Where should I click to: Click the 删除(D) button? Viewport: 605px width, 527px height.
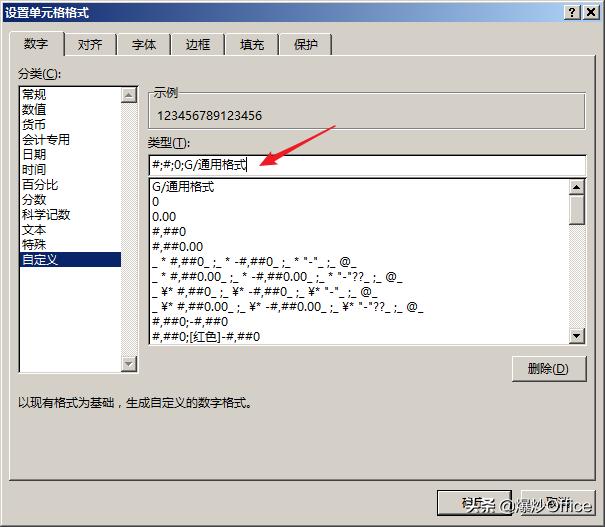pos(549,369)
